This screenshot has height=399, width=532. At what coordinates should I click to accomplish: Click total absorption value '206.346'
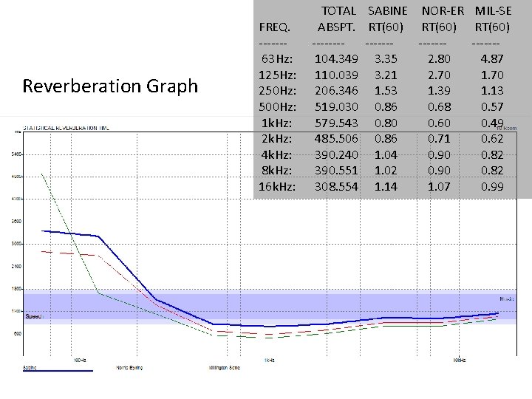[x=336, y=91]
